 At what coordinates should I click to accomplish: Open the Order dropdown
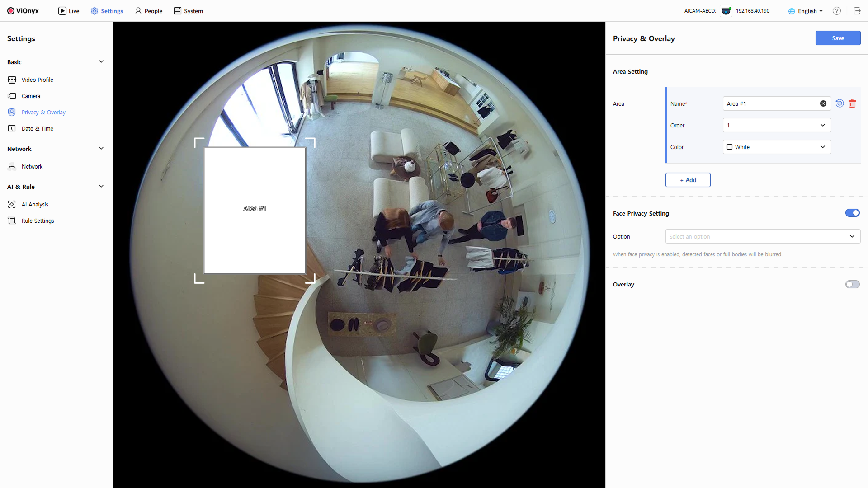point(777,125)
